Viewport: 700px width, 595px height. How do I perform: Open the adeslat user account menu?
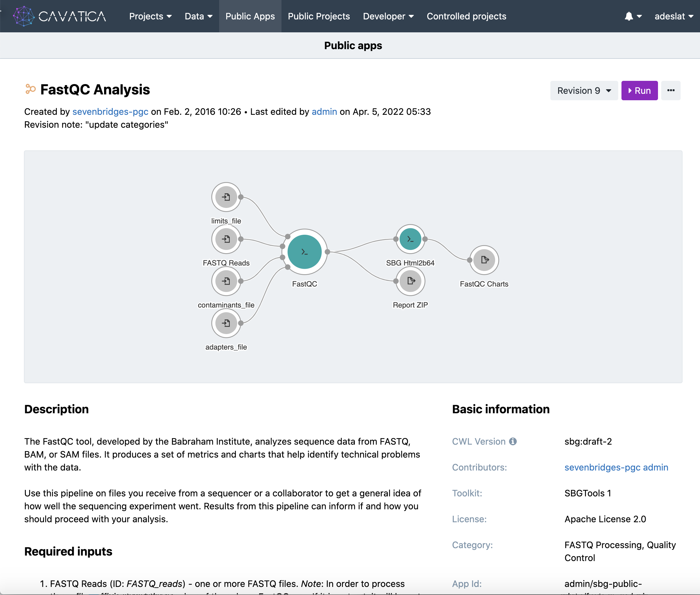coord(673,16)
